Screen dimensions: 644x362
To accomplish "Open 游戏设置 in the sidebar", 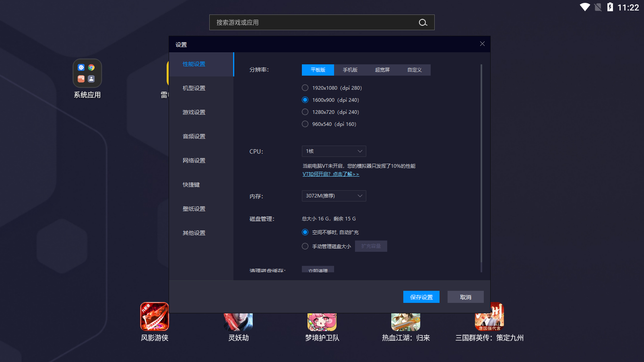I will (x=201, y=113).
